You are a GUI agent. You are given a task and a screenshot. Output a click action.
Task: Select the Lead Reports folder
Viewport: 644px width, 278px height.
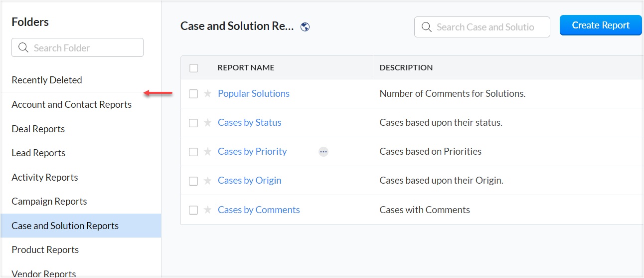tap(38, 153)
